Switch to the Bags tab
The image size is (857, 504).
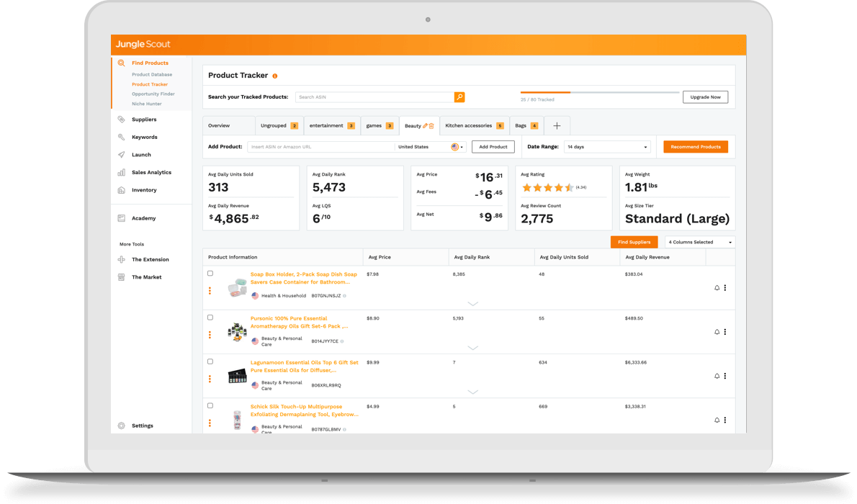[x=526, y=126]
